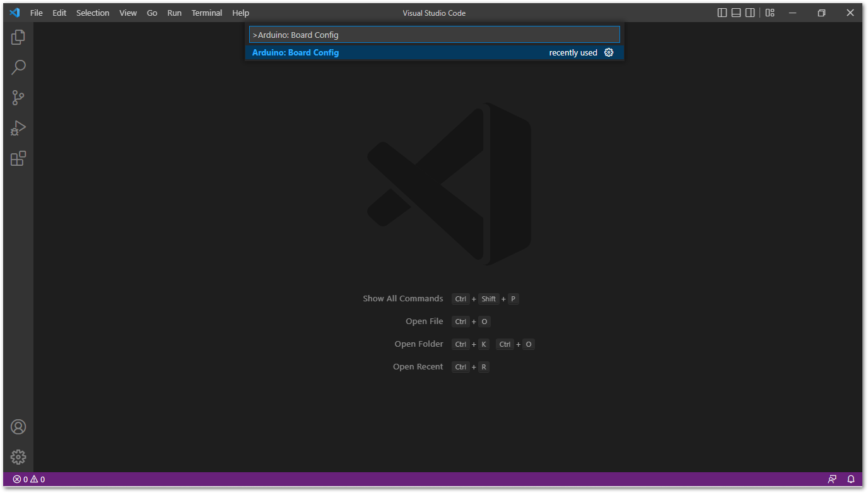Open the Customize Layout icon
868x493 pixels.
[770, 13]
